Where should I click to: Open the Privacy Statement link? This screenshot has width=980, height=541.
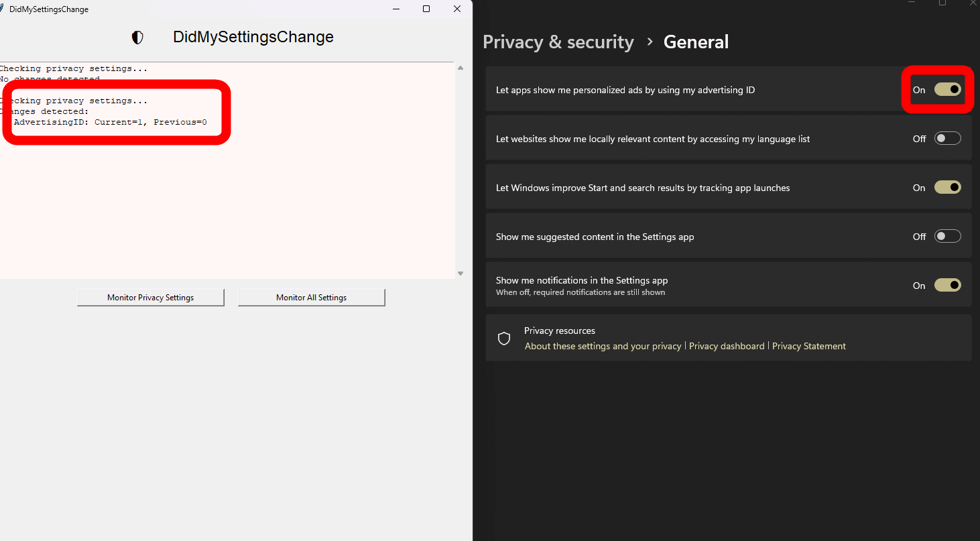[808, 347]
